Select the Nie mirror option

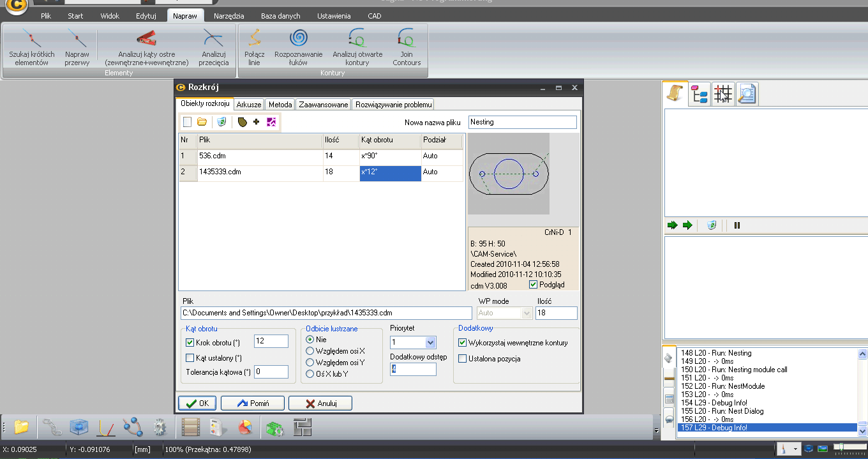310,340
